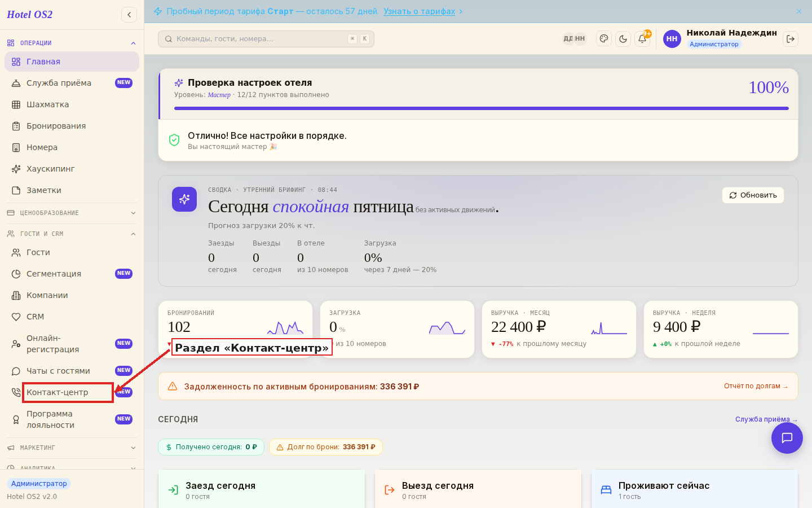Open the Выручка неделя card
Image resolution: width=812 pixels, height=508 pixels.
pyautogui.click(x=721, y=329)
